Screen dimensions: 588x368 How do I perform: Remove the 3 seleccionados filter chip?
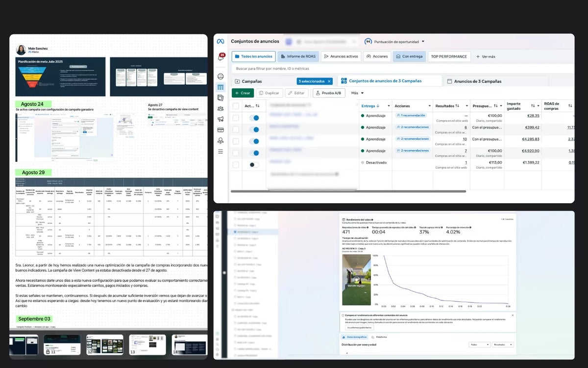click(329, 81)
